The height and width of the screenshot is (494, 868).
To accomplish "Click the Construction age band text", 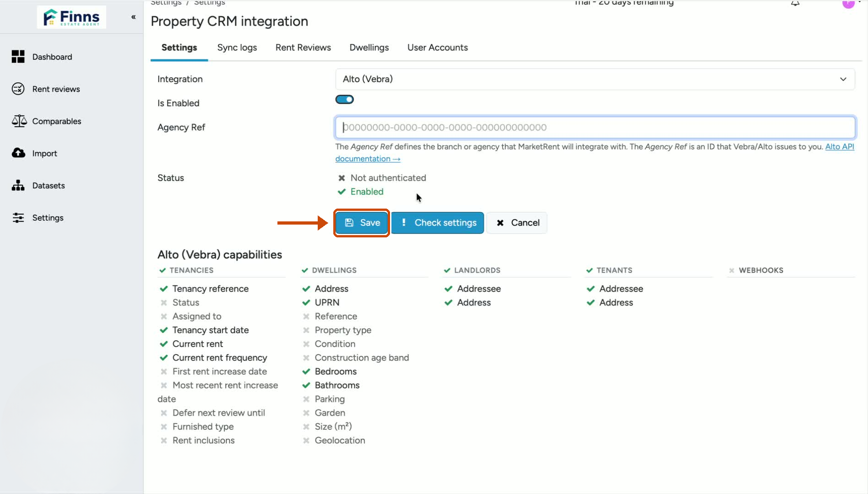I will [x=362, y=358].
